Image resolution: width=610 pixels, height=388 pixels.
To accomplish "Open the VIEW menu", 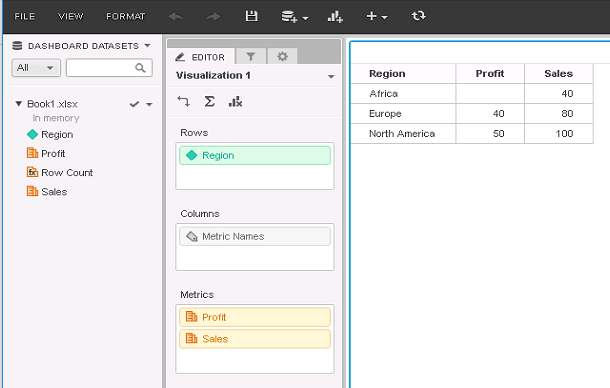I will point(70,16).
